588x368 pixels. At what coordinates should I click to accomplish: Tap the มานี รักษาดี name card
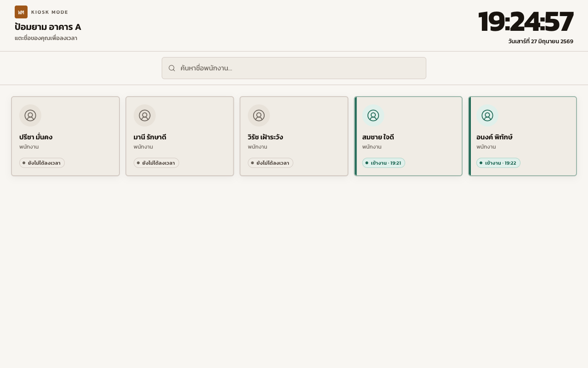coord(180,136)
